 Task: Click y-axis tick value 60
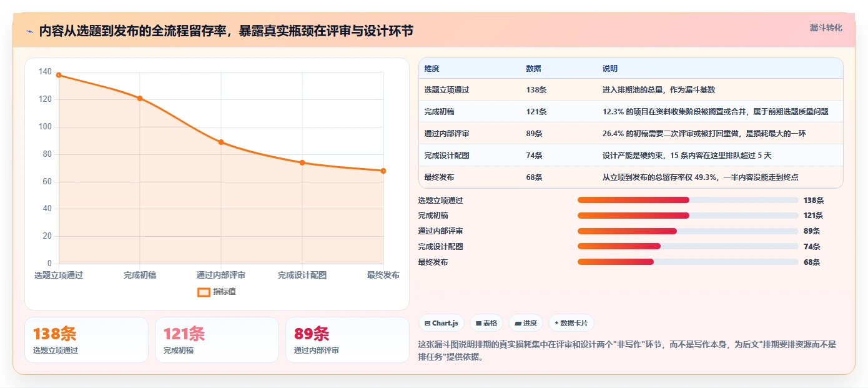point(47,182)
